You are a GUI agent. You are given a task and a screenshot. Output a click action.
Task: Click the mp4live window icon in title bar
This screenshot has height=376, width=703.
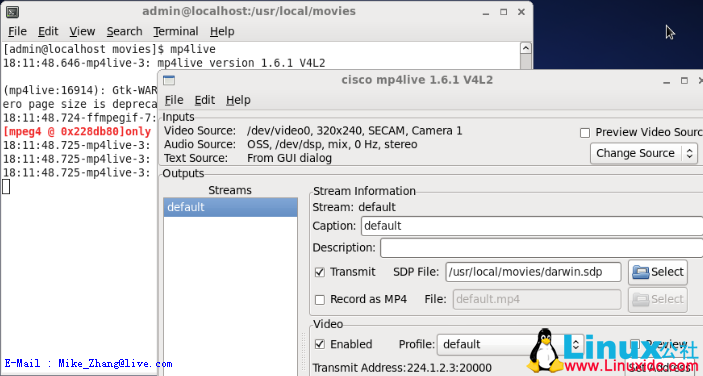coord(169,80)
